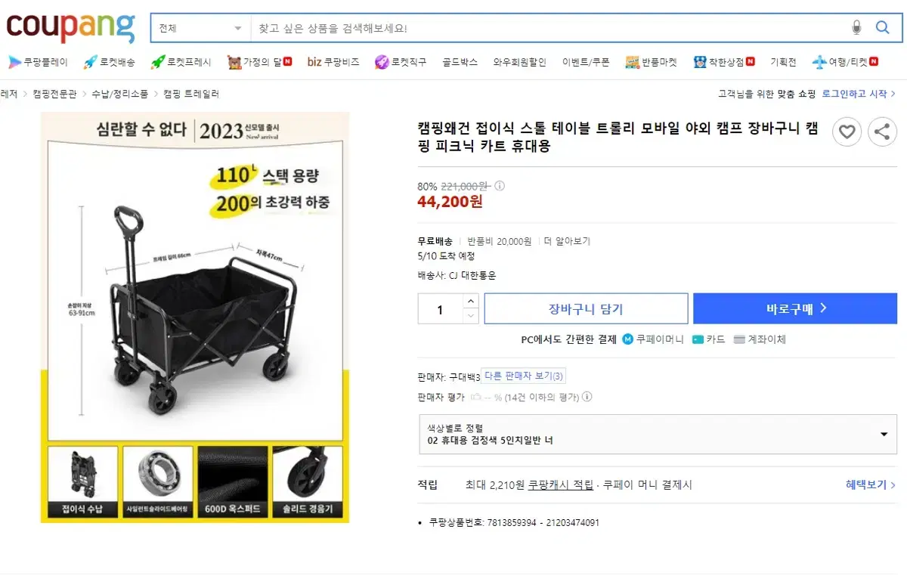Image resolution: width=907 pixels, height=588 pixels.
Task: Select the 600D 옥스퍼드 fabric thumbnail
Action: point(233,481)
